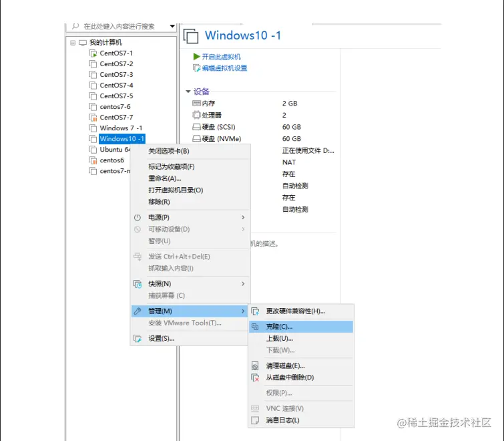Select 清理磁盘(E)... submenu item
Viewport: 504px width, 441px height.
[x=301, y=365]
